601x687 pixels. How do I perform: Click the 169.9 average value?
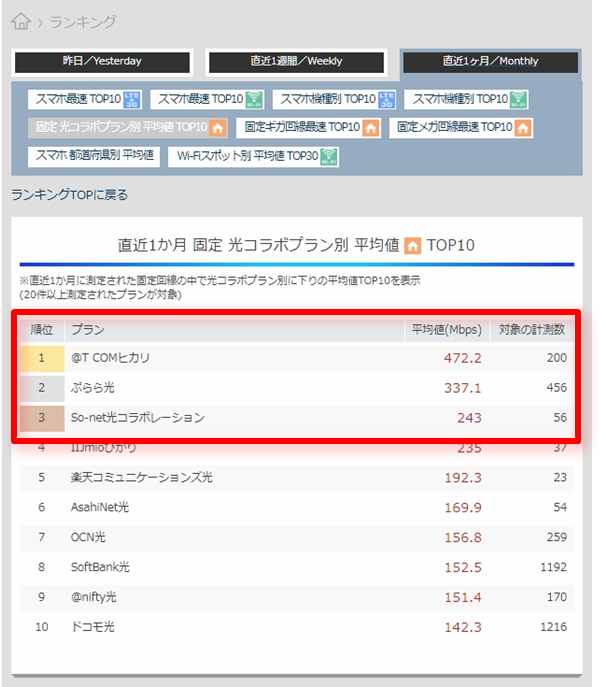click(463, 508)
